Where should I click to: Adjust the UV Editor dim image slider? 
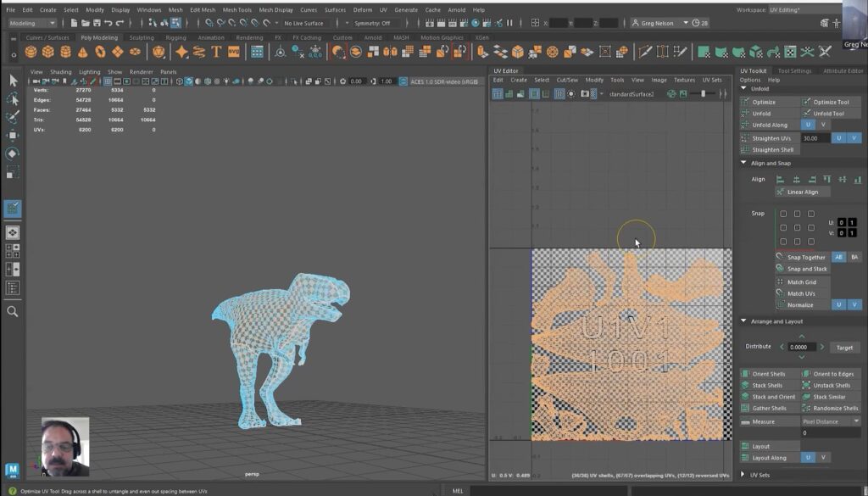703,94
